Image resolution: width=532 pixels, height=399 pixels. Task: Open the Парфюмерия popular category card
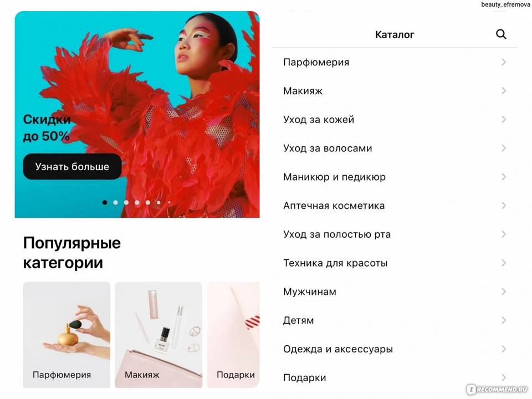coord(66,335)
